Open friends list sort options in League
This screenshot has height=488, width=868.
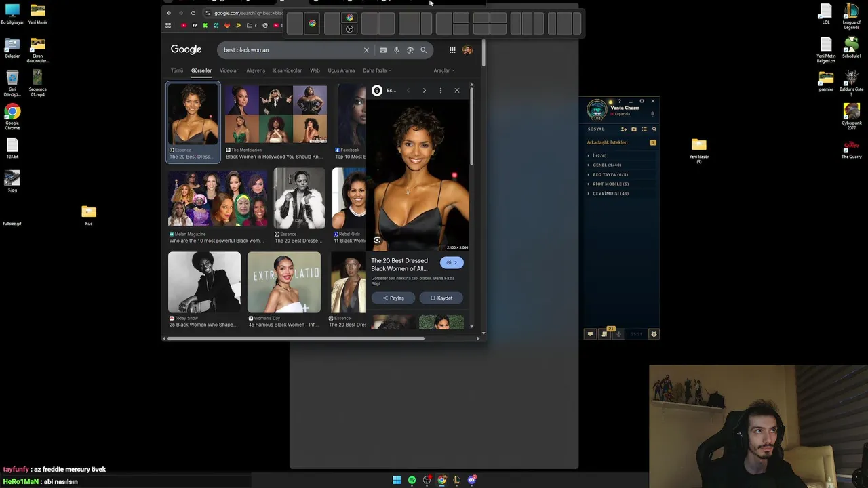[x=644, y=129]
